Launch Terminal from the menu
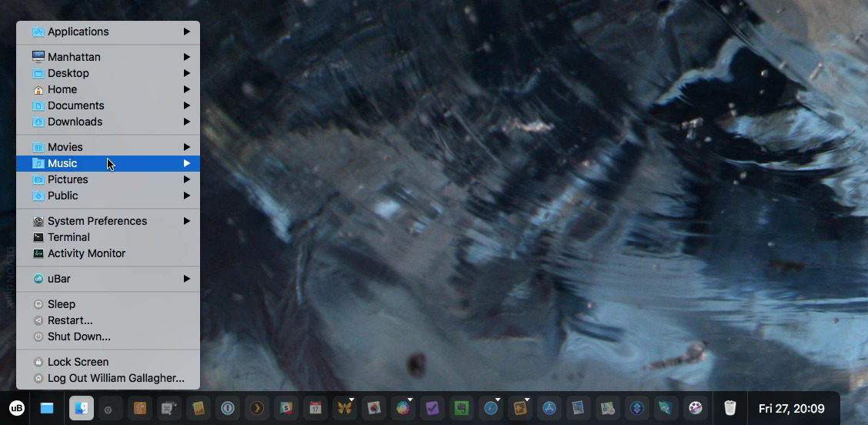868x425 pixels. point(108,237)
